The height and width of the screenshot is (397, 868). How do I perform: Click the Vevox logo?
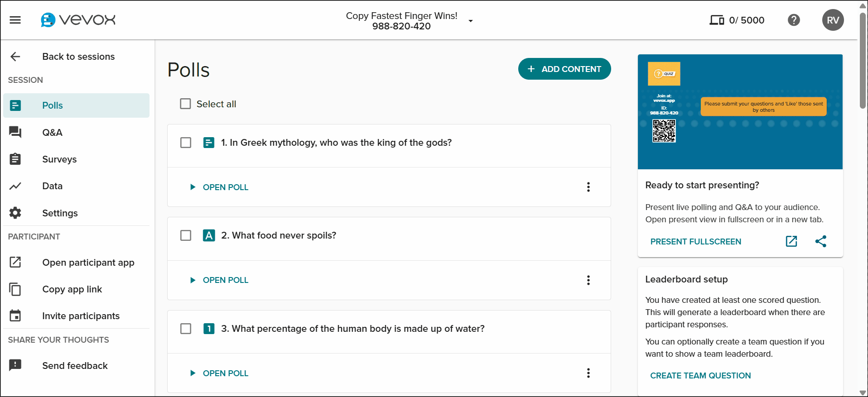pyautogui.click(x=78, y=20)
